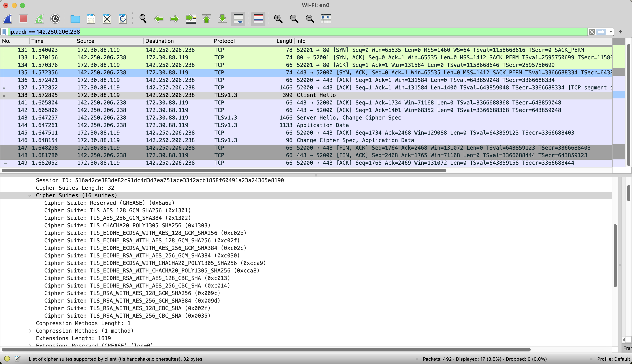
Task: Stop the running packet capture
Action: click(23, 19)
